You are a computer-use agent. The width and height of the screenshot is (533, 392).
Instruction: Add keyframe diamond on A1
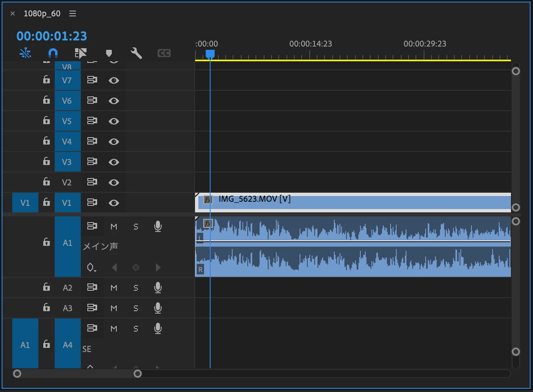(136, 267)
